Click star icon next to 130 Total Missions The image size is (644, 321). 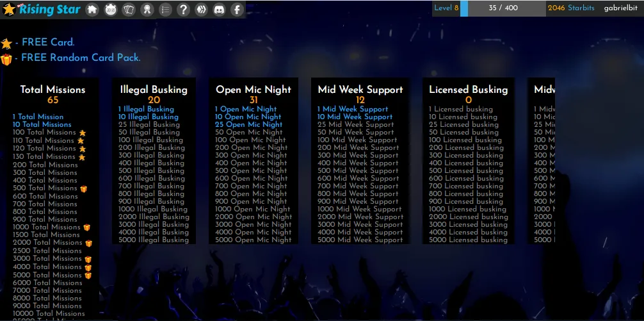tap(82, 157)
